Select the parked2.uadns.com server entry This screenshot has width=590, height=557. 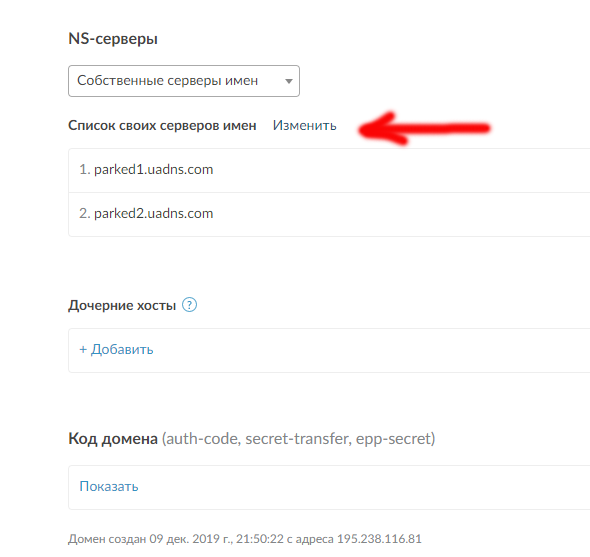(329, 215)
